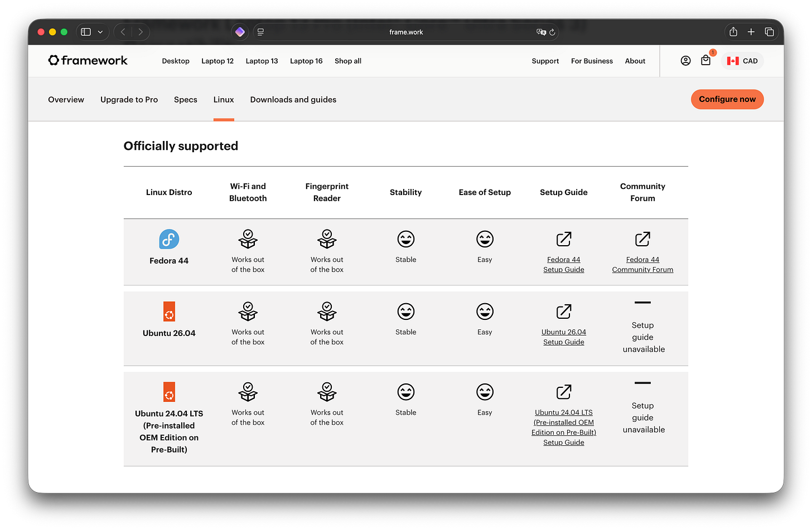Go to For Business
Screen dimensions: 812x530
tap(592, 61)
